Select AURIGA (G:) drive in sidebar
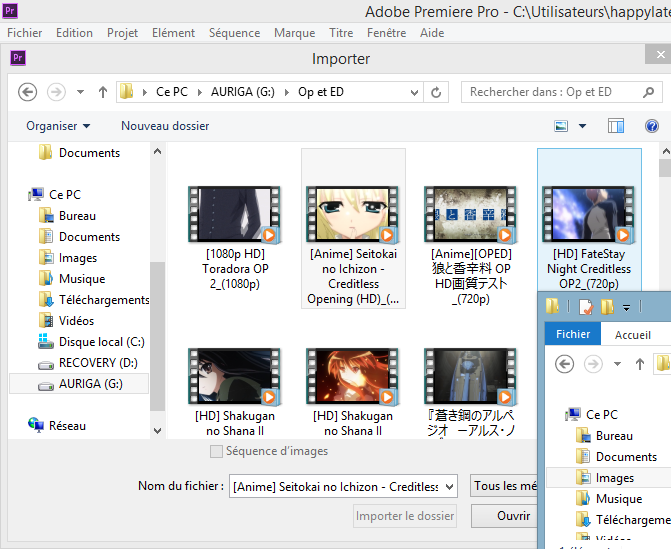The width and height of the screenshot is (671, 549). coord(79,383)
